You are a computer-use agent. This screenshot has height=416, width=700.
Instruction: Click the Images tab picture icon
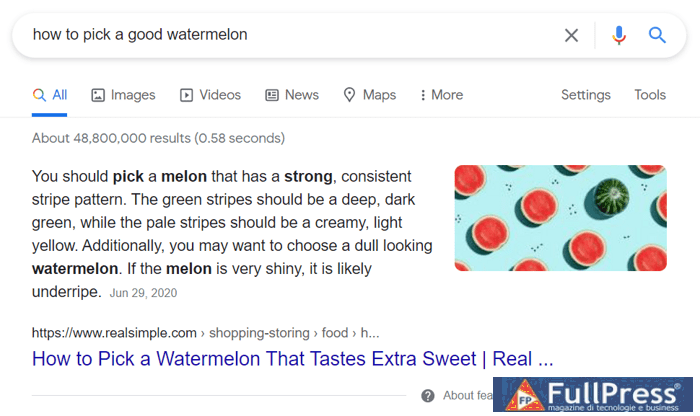pyautogui.click(x=98, y=95)
